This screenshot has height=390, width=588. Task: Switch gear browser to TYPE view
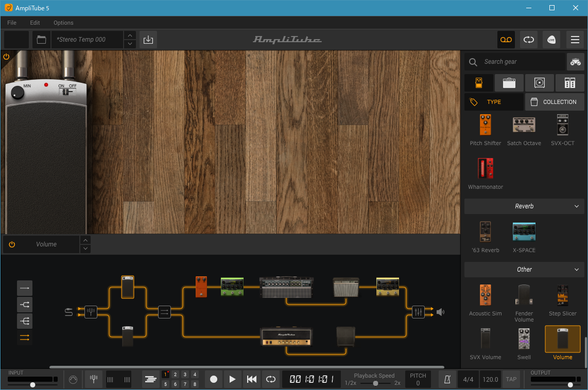point(494,102)
